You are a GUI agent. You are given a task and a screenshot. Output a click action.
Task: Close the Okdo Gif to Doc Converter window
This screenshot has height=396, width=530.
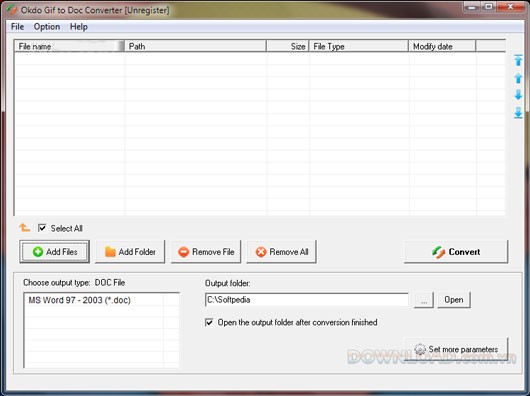point(510,7)
